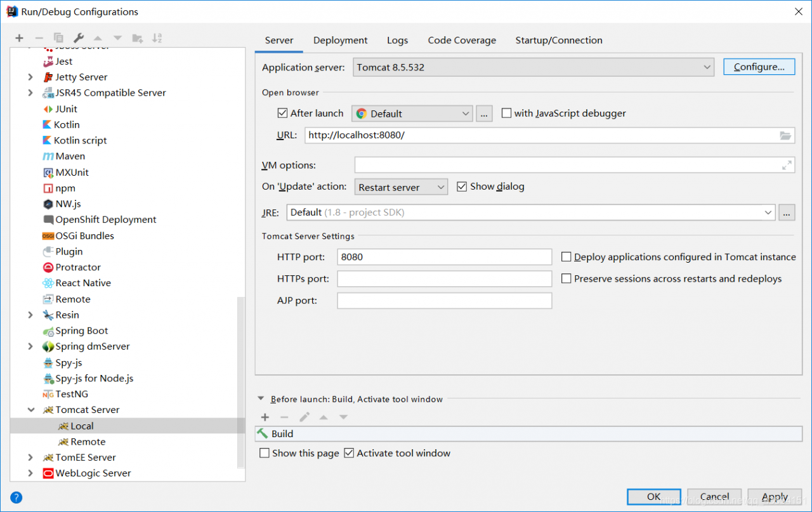
Task: Sort configurations alphabetically icon
Action: [157, 38]
